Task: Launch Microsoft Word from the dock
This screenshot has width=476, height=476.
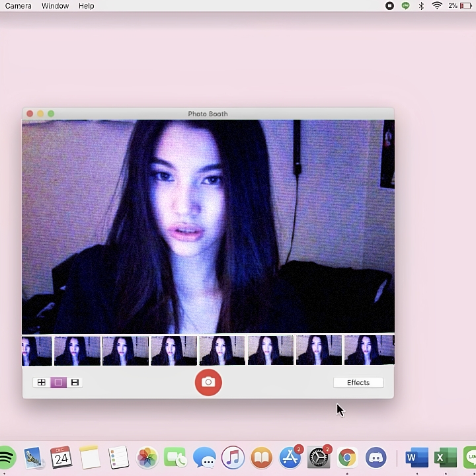Action: (x=416, y=457)
